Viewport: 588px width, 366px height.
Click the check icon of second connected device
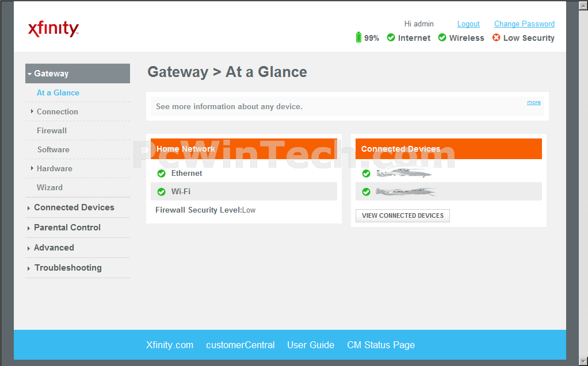(366, 192)
